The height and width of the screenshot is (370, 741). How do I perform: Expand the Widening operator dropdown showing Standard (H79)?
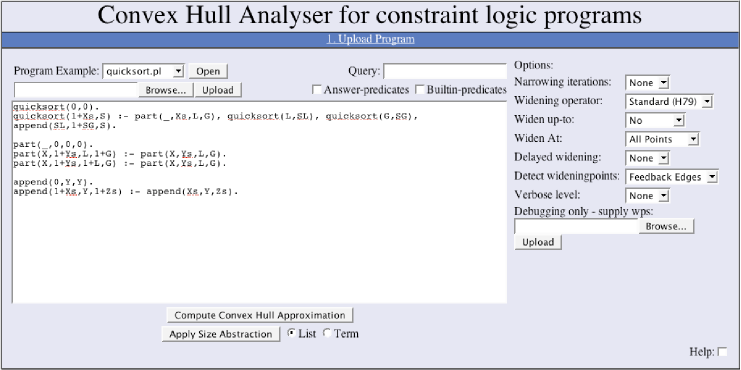669,102
